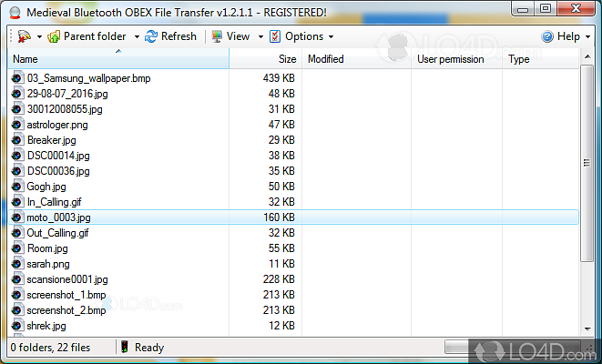The image size is (602, 364).
Task: Expand the Parent folder dropdown arrow
Action: coord(137,37)
